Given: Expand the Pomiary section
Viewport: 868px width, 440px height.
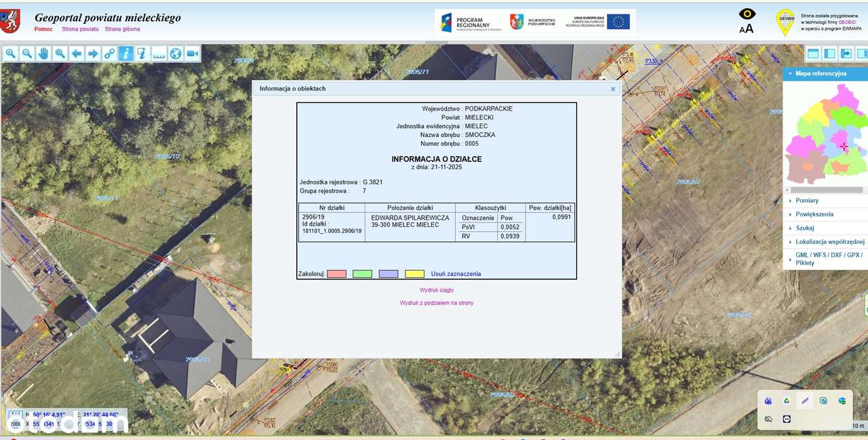Looking at the screenshot, I should point(825,201).
